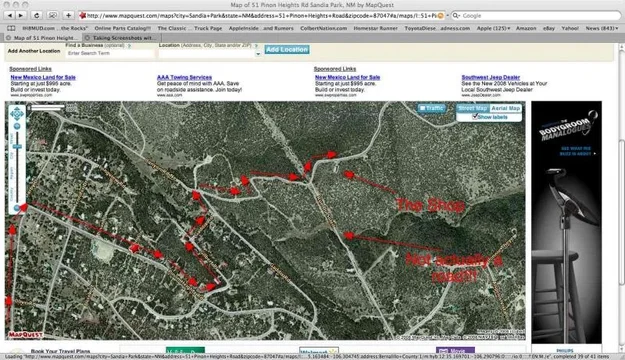Switch to Taking Screenshots tab
The width and height of the screenshot is (625, 360).
122,37
